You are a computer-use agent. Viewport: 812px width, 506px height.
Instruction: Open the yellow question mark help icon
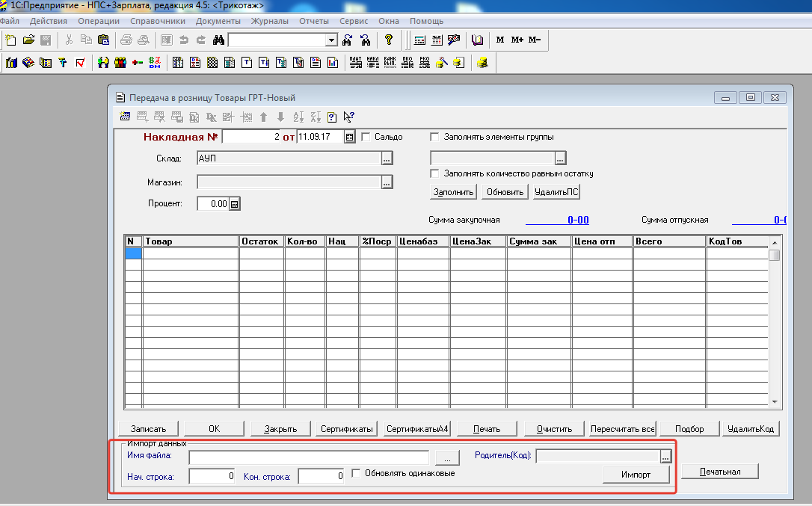click(x=388, y=40)
